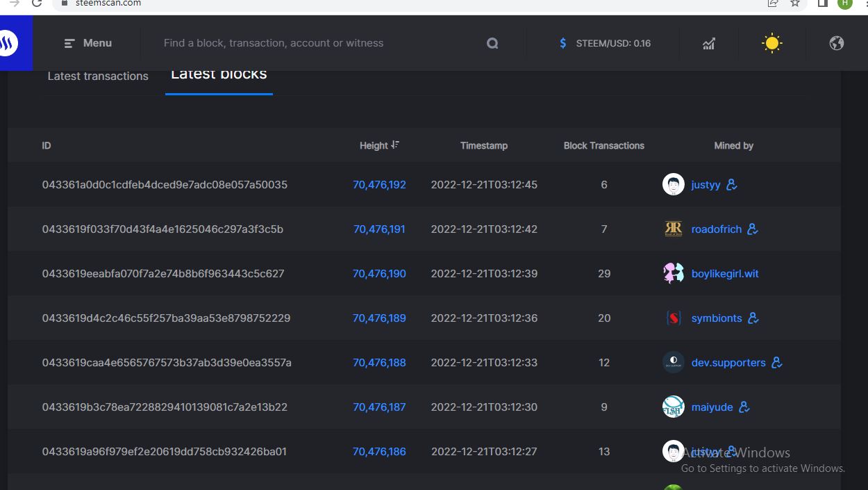This screenshot has height=490, width=868.
Task: Click dev.supporters avatar image
Action: click(x=673, y=362)
